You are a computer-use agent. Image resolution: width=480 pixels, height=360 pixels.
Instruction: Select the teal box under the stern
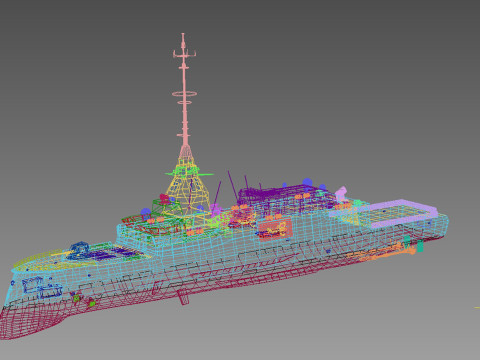420,246
